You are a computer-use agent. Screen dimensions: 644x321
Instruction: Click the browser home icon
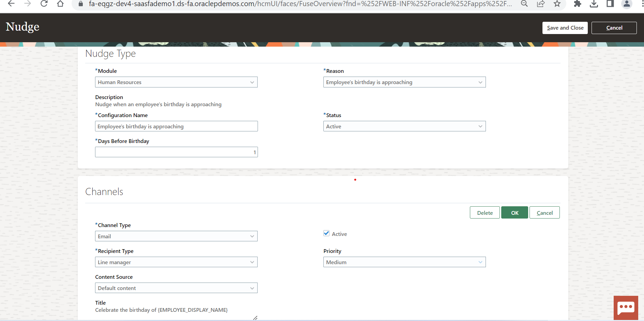coord(60,4)
